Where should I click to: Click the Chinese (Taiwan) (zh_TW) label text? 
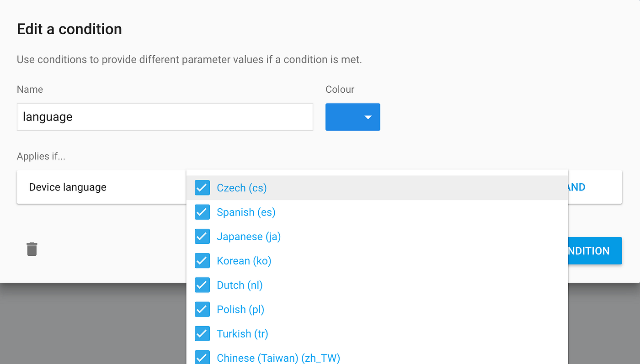coord(278,358)
